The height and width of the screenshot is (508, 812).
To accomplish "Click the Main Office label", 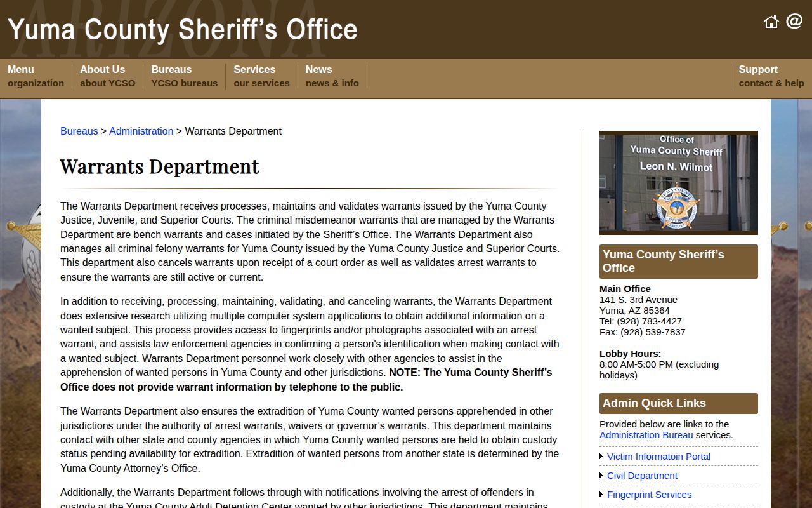I will pyautogui.click(x=625, y=289).
